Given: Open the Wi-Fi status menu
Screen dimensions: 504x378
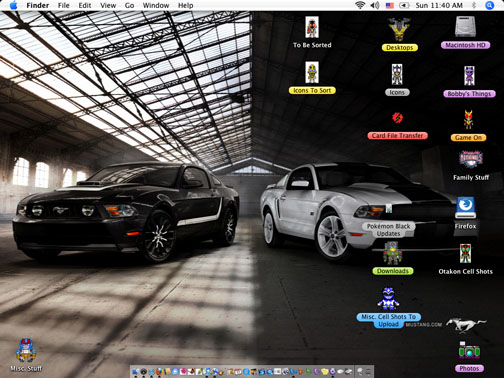Looking at the screenshot, I should click(360, 5).
